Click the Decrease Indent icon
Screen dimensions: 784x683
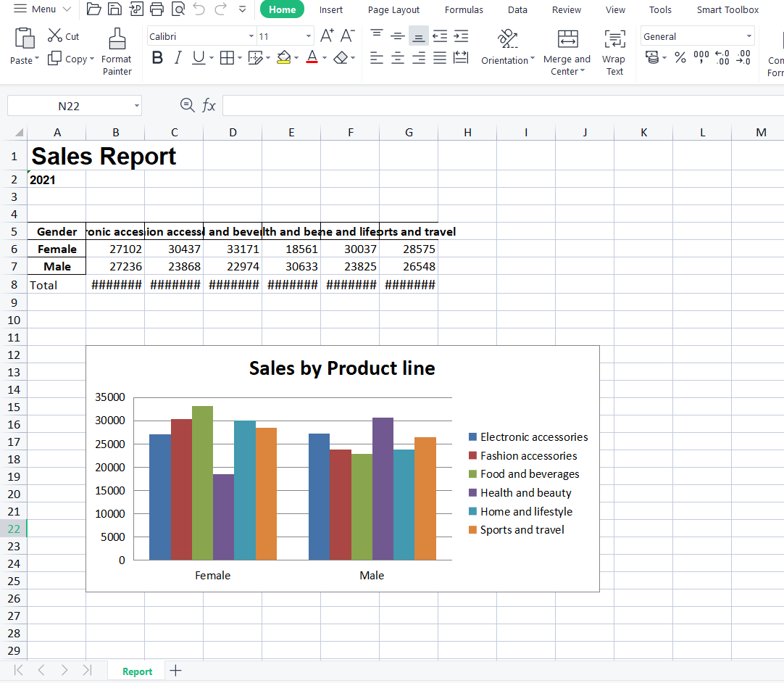point(440,36)
